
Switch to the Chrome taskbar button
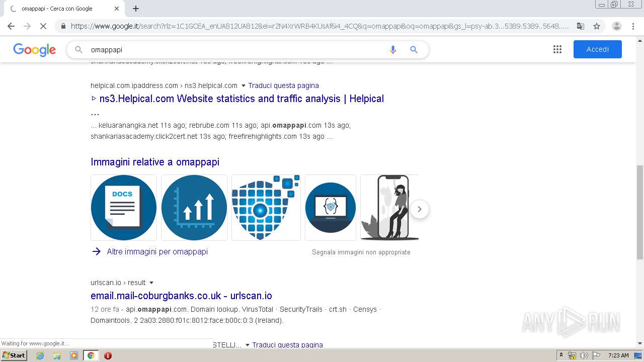tap(91, 355)
